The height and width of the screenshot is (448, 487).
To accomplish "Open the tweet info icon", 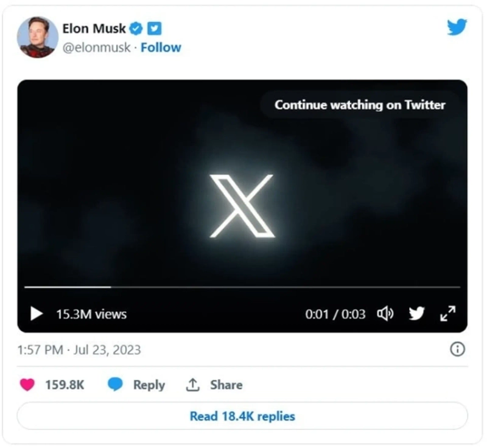I will point(457,349).
